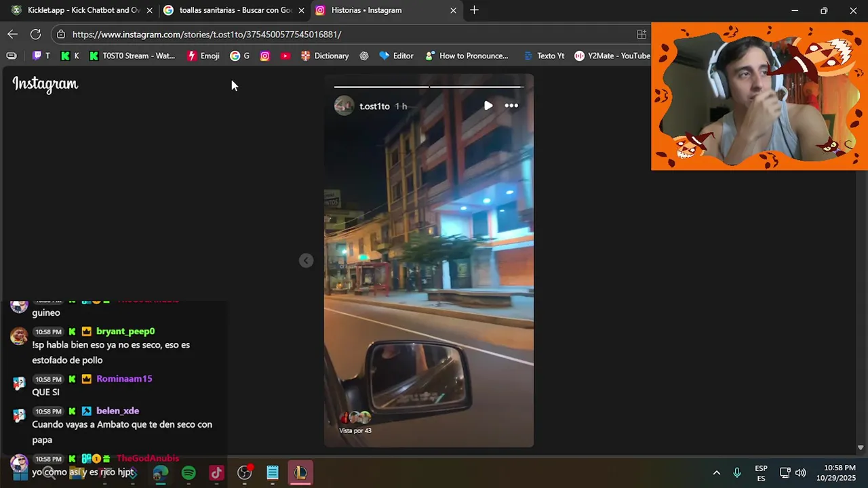Click Rominaam15 username in chat
This screenshot has height=488, width=868.
point(124,379)
